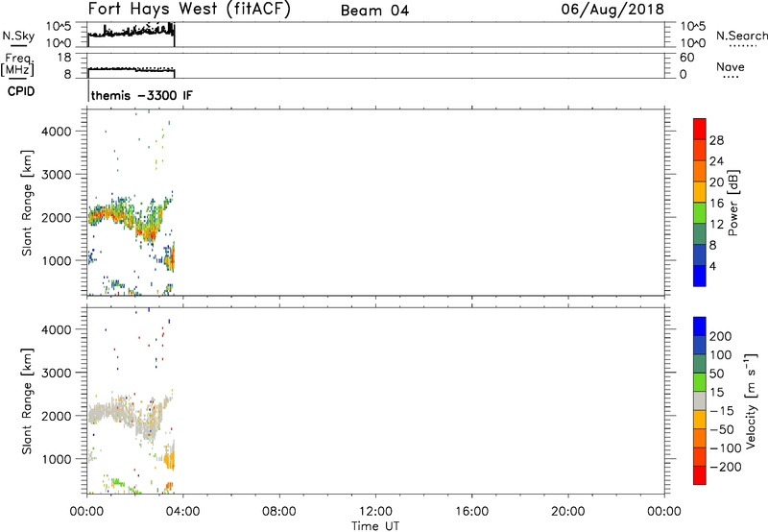Click the 'Fort Hays West (fitACF)' title

189,10
